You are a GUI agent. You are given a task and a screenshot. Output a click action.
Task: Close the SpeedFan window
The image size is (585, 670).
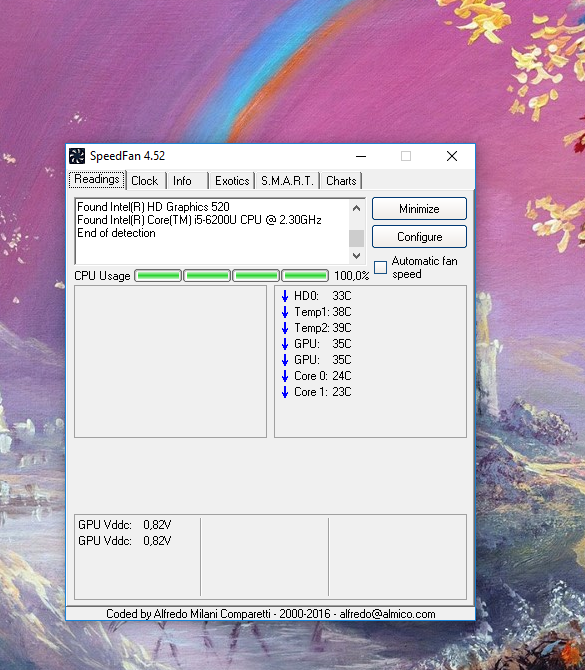click(x=452, y=156)
